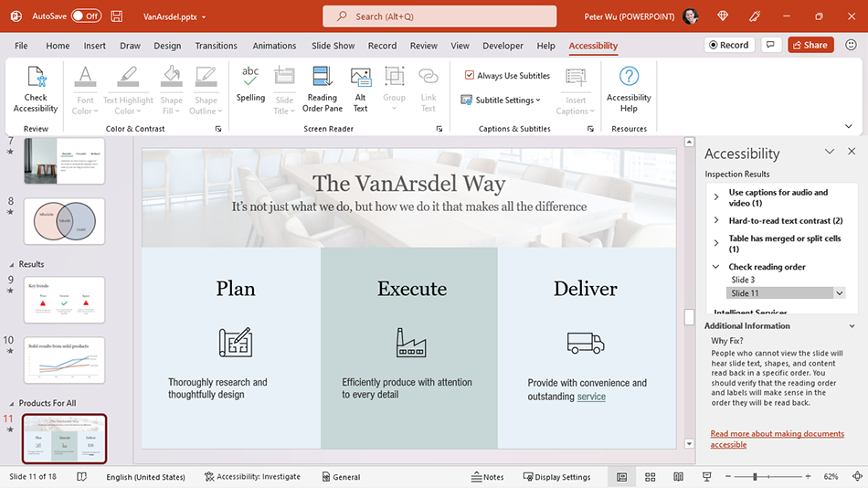
Task: Open Subtitle Settings dropdown
Action: coord(501,100)
